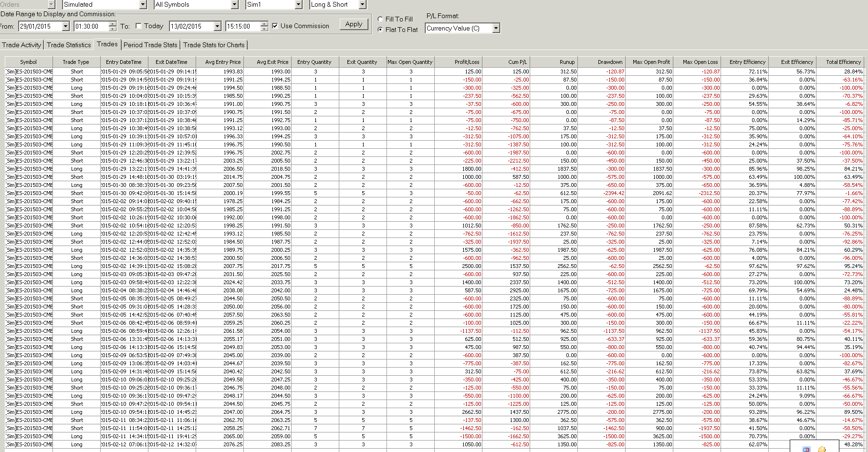This screenshot has width=868, height=452.
Task: Select the Avg Entry Price cell 1993.83
Action: 220,72
